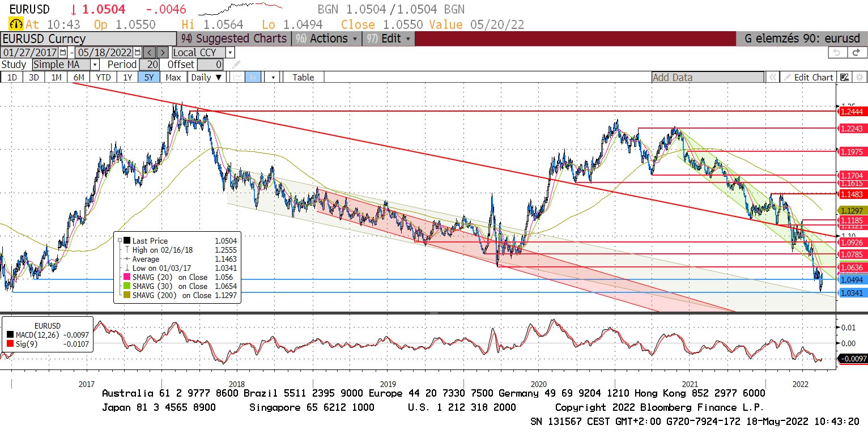Expand the Actions menu
This screenshot has width=868, height=438.
327,39
